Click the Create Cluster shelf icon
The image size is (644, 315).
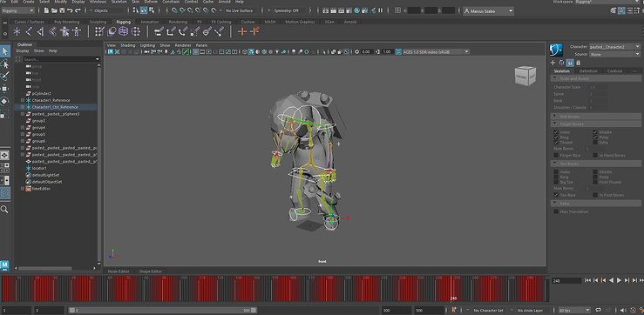136,31
